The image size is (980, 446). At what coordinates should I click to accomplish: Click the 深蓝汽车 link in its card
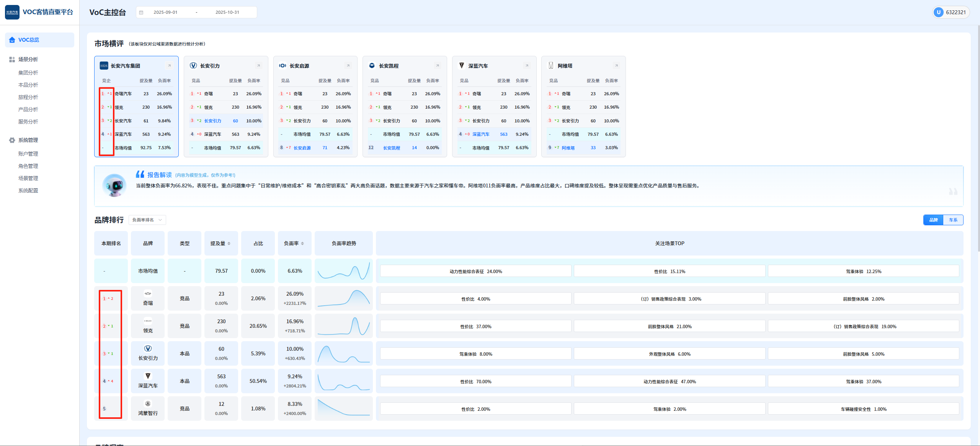tap(480, 134)
